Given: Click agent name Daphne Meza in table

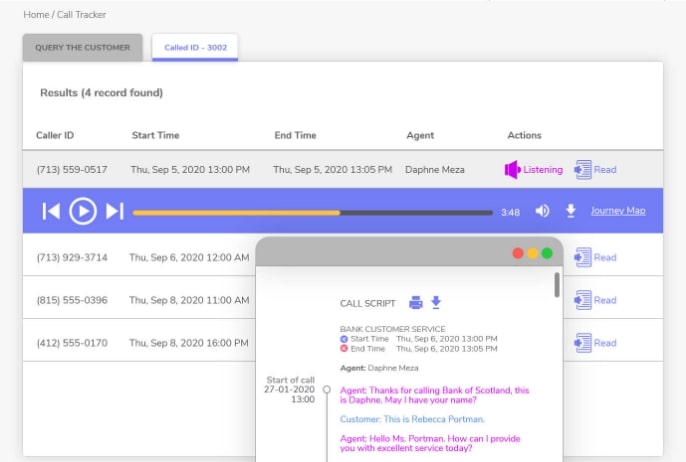Looking at the screenshot, I should (435, 170).
